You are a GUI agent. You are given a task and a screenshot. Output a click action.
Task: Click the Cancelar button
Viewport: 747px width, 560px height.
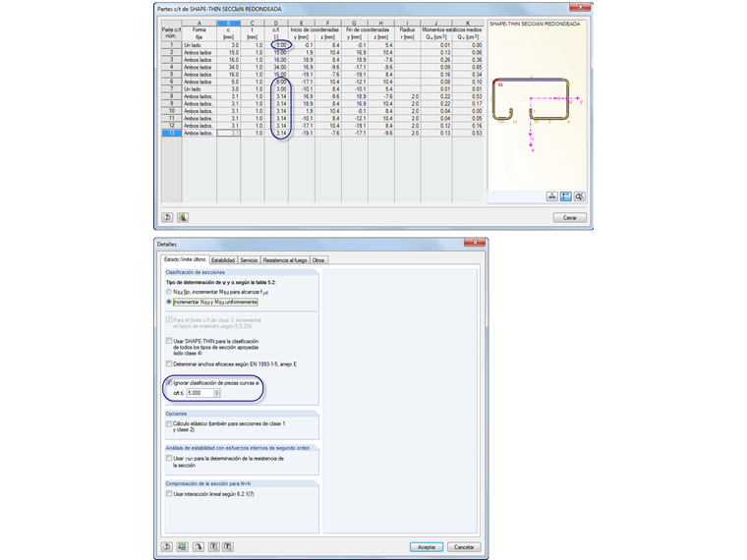[x=464, y=547]
